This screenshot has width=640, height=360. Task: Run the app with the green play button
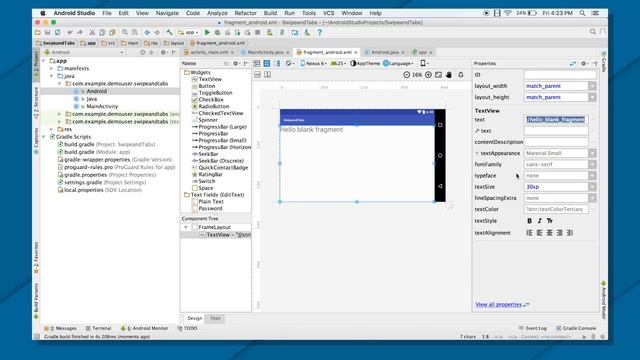tap(207, 32)
